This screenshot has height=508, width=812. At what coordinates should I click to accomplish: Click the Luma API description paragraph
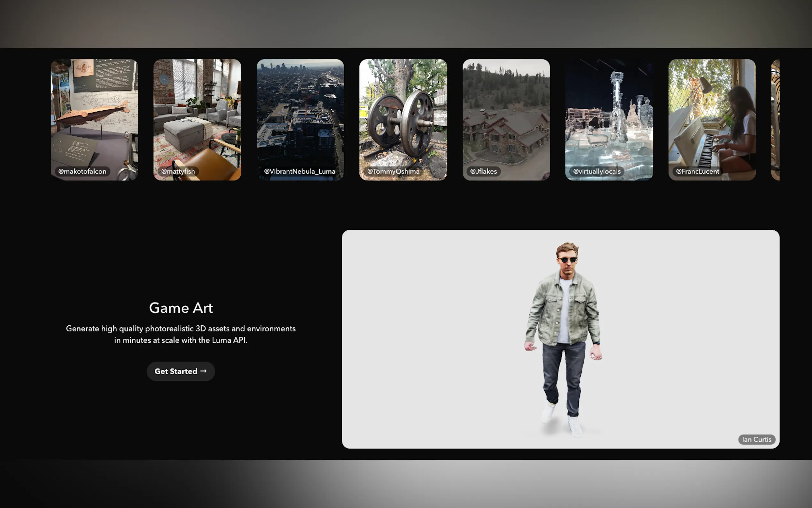point(181,334)
